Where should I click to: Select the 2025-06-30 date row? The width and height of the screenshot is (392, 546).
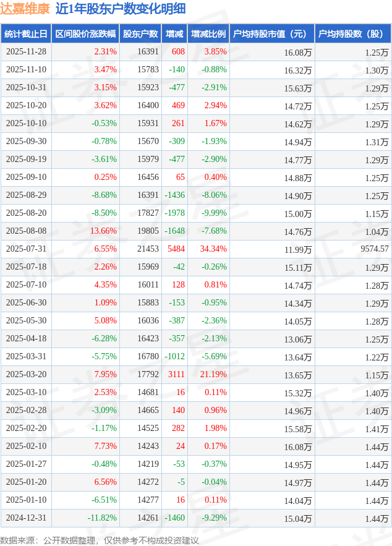point(26,303)
